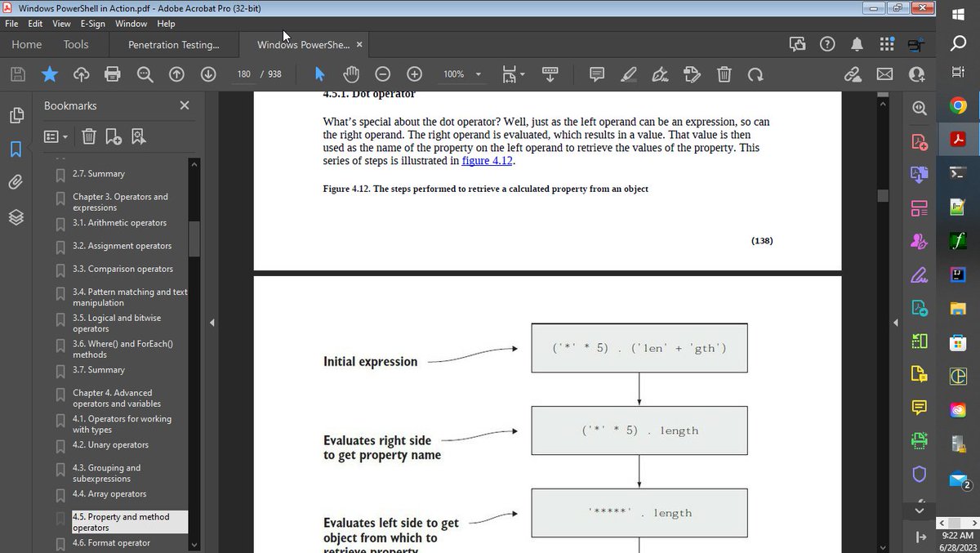Open the Fit page options dropdown
The width and height of the screenshot is (980, 553).
(514, 74)
